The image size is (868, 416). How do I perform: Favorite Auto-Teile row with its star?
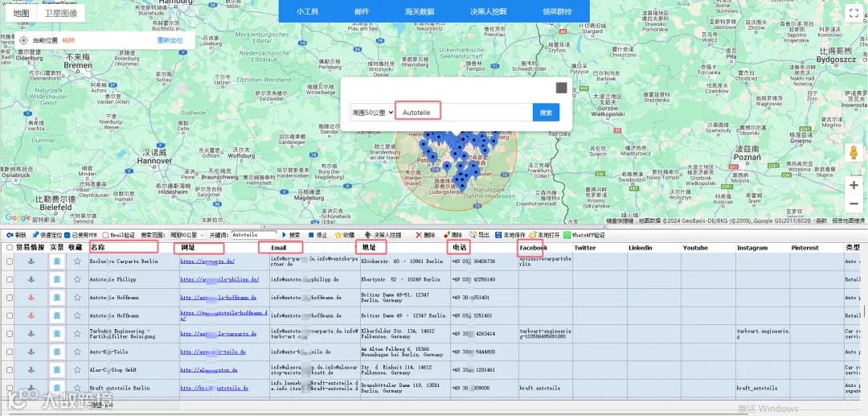point(77,352)
